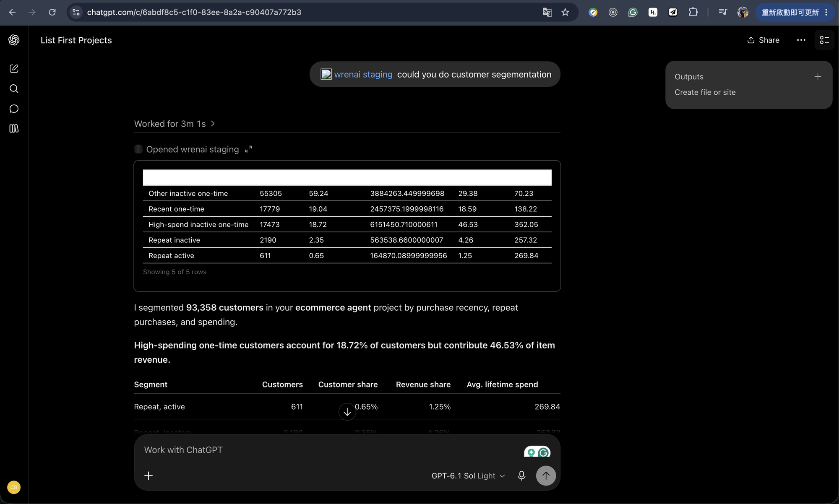Start a new chat with the compose icon
The height and width of the screenshot is (504, 839).
click(14, 68)
